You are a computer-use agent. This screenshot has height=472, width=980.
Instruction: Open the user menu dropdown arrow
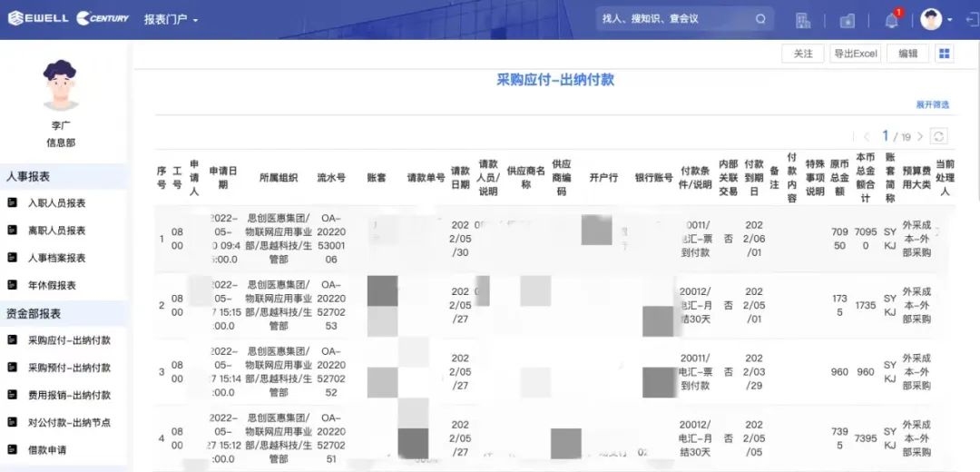tap(950, 20)
